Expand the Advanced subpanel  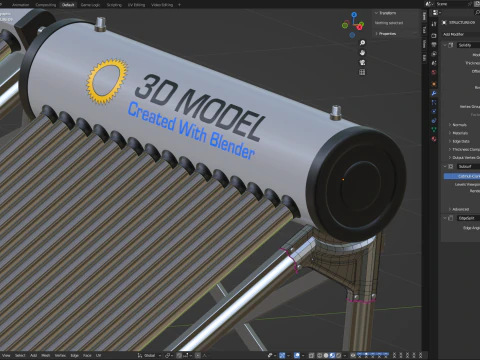461,209
